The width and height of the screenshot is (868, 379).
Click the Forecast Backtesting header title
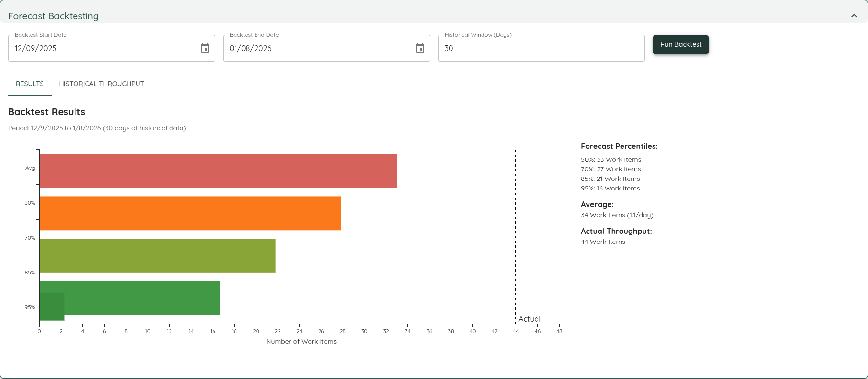click(54, 16)
